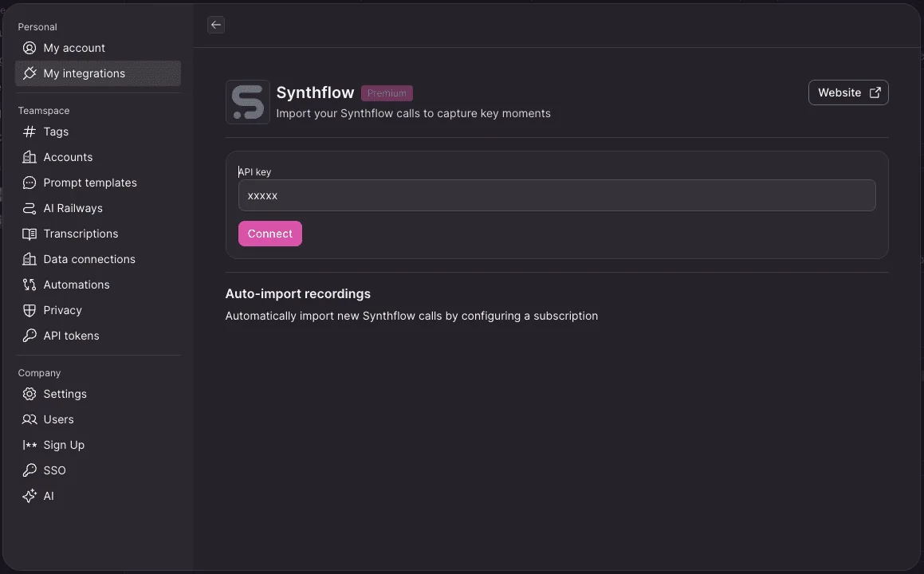Click the Accounts building icon
Image resolution: width=924 pixels, height=574 pixels.
(29, 157)
